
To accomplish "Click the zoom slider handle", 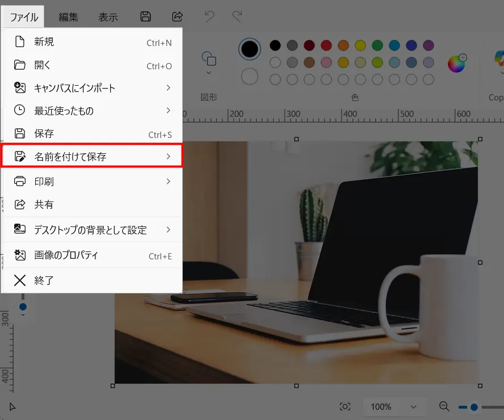I will 474,407.
